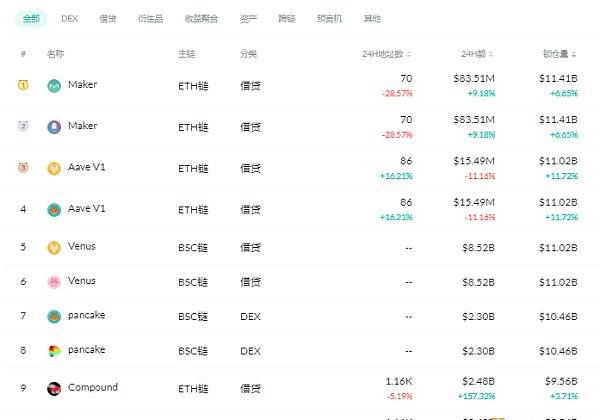Switch to the DEX tab
Viewport: 600px width, 420px height.
(70, 18)
